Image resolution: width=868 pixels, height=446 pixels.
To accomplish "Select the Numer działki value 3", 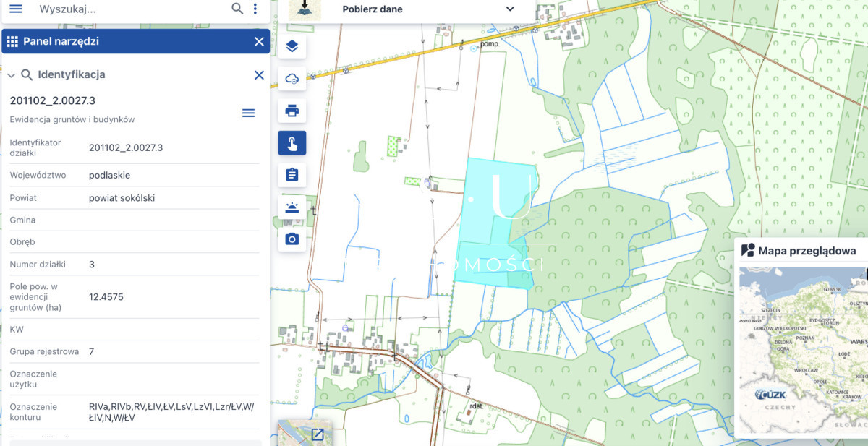I will pyautogui.click(x=92, y=264).
